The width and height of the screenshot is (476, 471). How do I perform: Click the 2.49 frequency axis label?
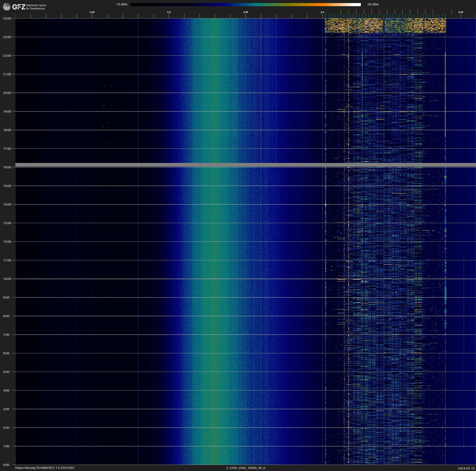pyautogui.click(x=460, y=12)
